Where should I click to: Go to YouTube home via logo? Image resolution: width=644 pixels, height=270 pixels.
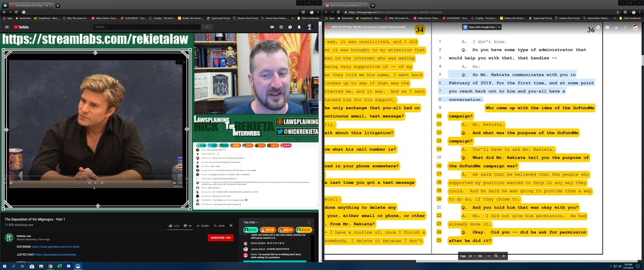[x=21, y=27]
